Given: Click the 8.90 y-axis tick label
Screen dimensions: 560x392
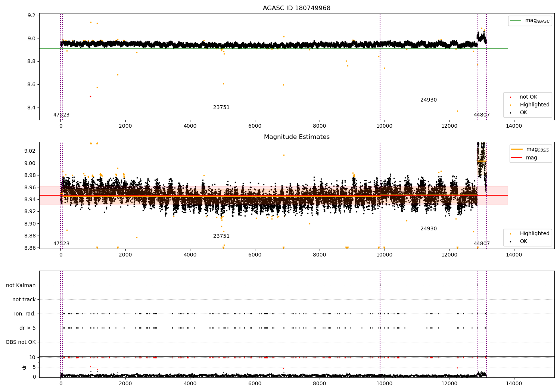Looking at the screenshot, I should (x=31, y=224).
